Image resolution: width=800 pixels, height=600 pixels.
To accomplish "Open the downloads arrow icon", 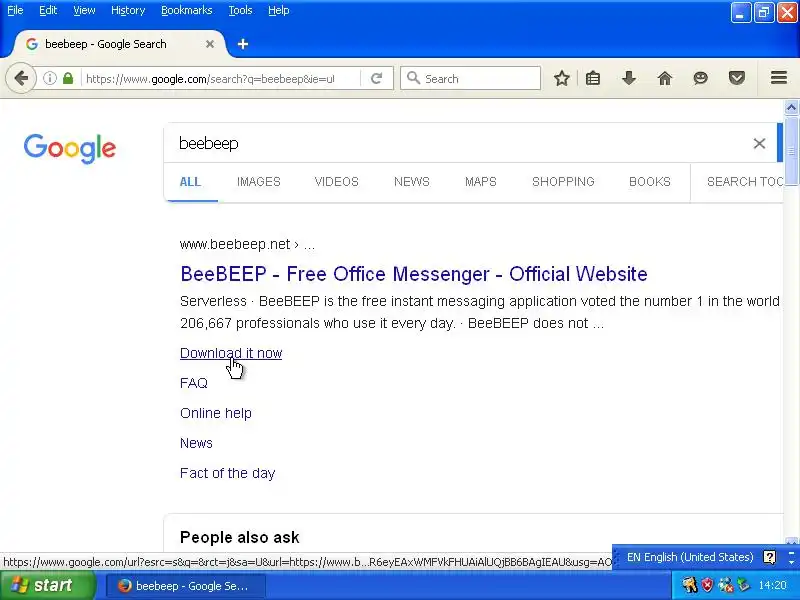I will (x=629, y=79).
